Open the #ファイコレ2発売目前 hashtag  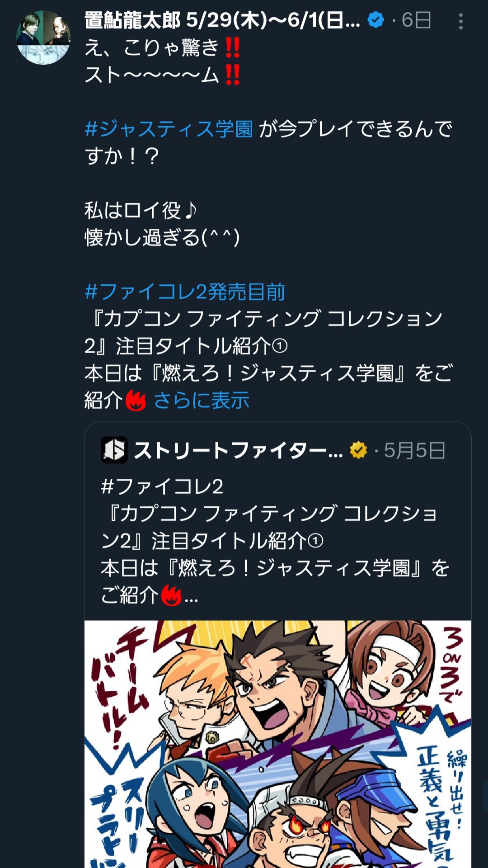pos(185,292)
